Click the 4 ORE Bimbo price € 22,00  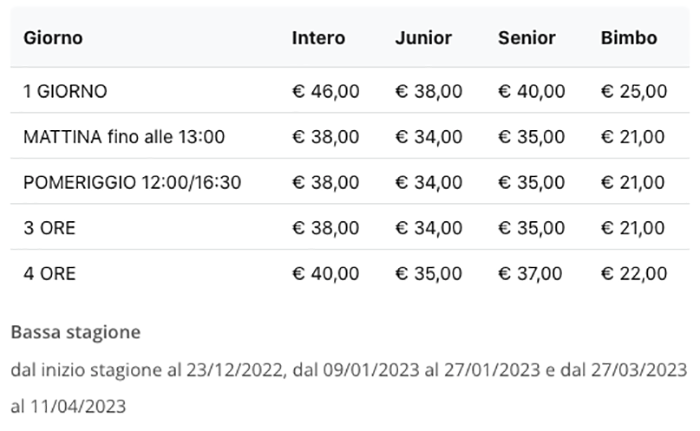(x=633, y=273)
